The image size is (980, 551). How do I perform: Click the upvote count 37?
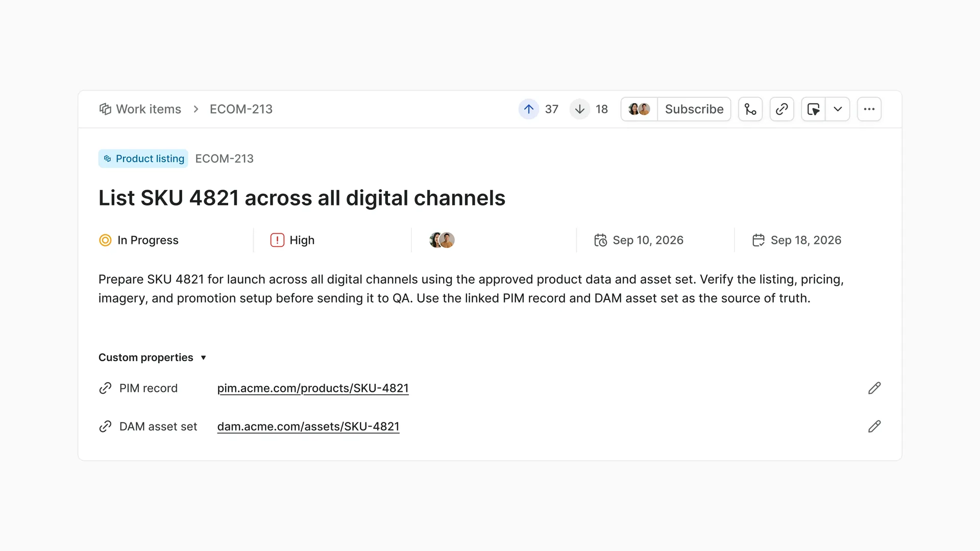click(x=552, y=109)
